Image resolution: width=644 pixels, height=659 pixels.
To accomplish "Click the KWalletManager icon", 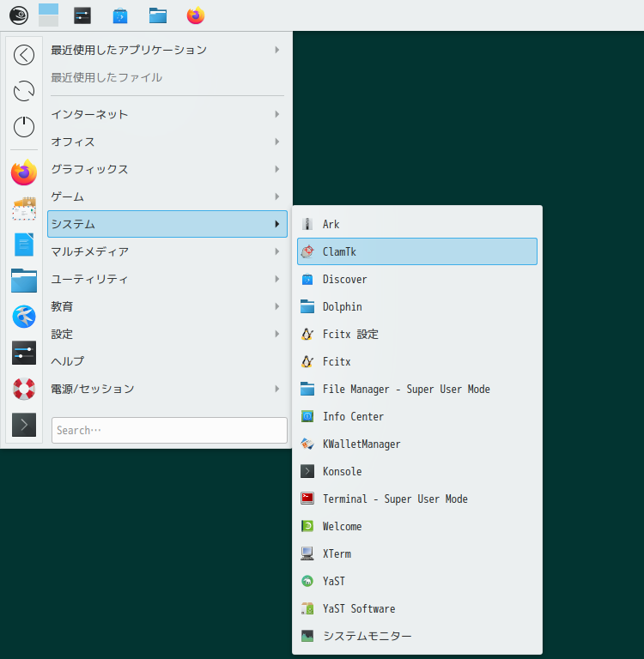I will (x=307, y=444).
